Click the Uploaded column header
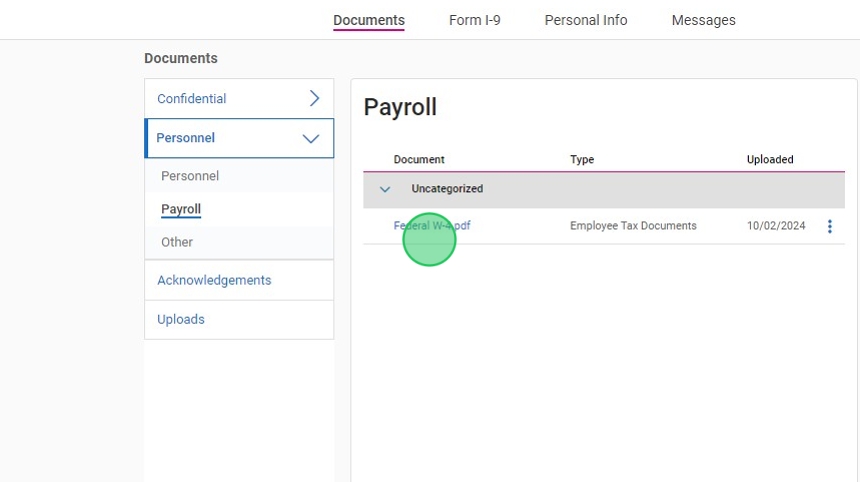This screenshot has width=860, height=482. tap(770, 160)
